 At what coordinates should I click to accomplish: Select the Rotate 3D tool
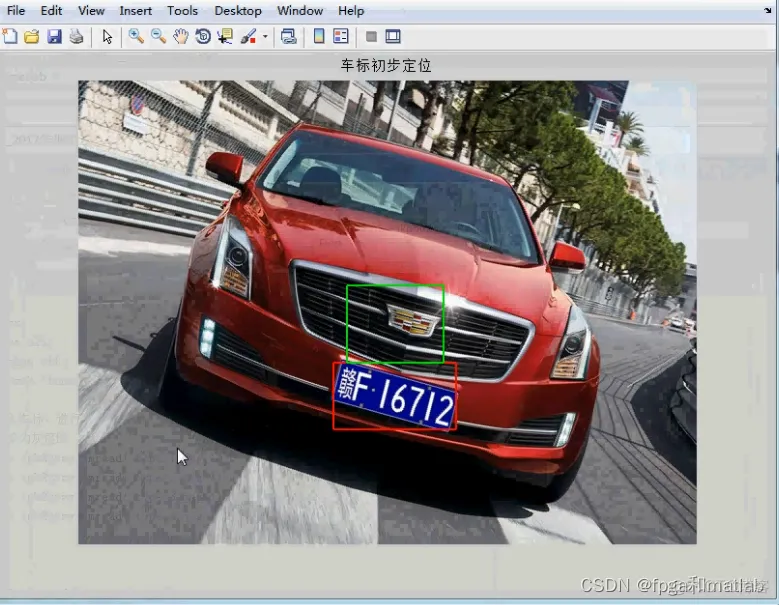(x=203, y=36)
